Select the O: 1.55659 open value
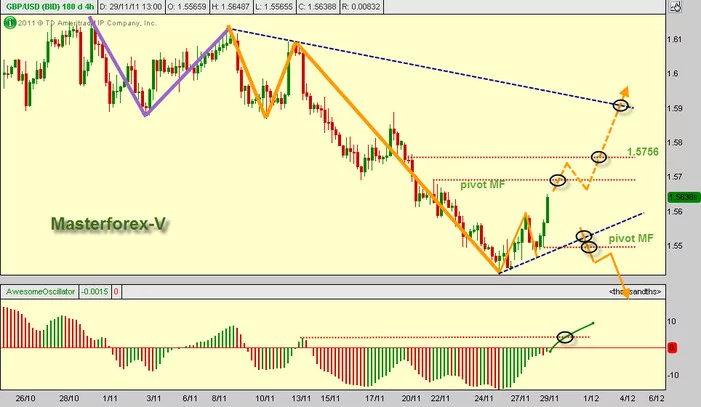This screenshot has width=701, height=407. point(187,7)
